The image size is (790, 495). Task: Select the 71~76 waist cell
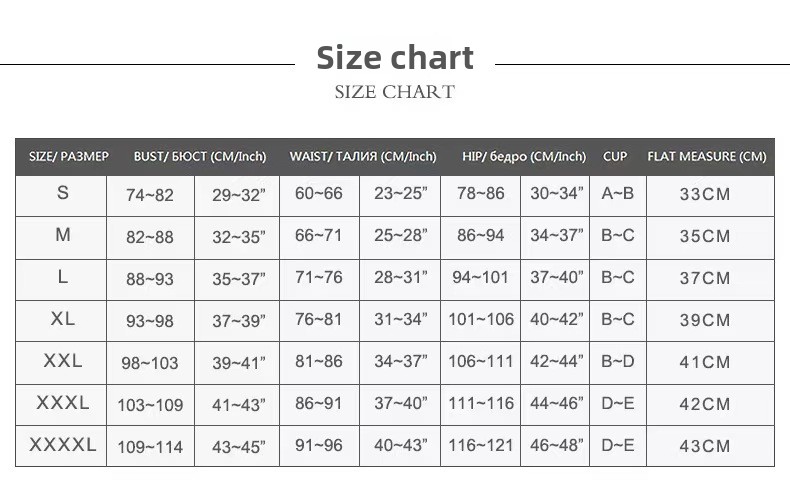coord(319,278)
